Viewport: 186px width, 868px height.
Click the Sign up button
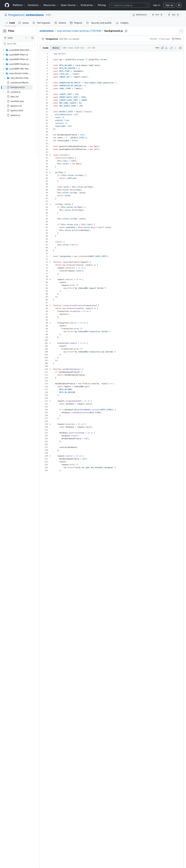tap(169, 5)
